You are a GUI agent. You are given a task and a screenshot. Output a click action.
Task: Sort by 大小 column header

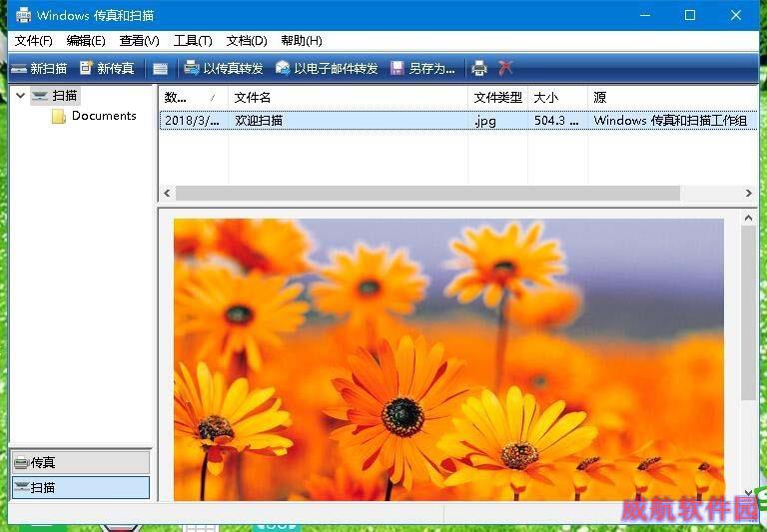tap(557, 97)
